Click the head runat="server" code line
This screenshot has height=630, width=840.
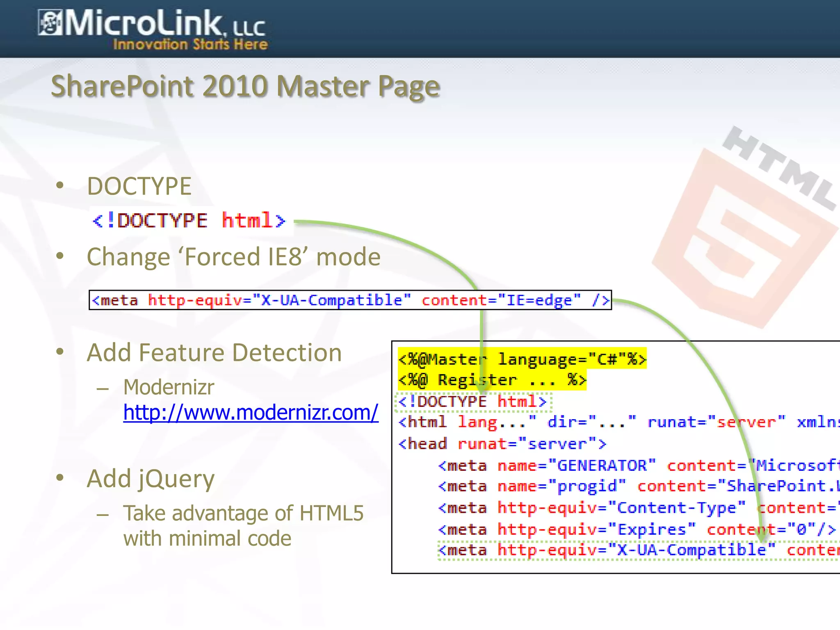click(502, 444)
